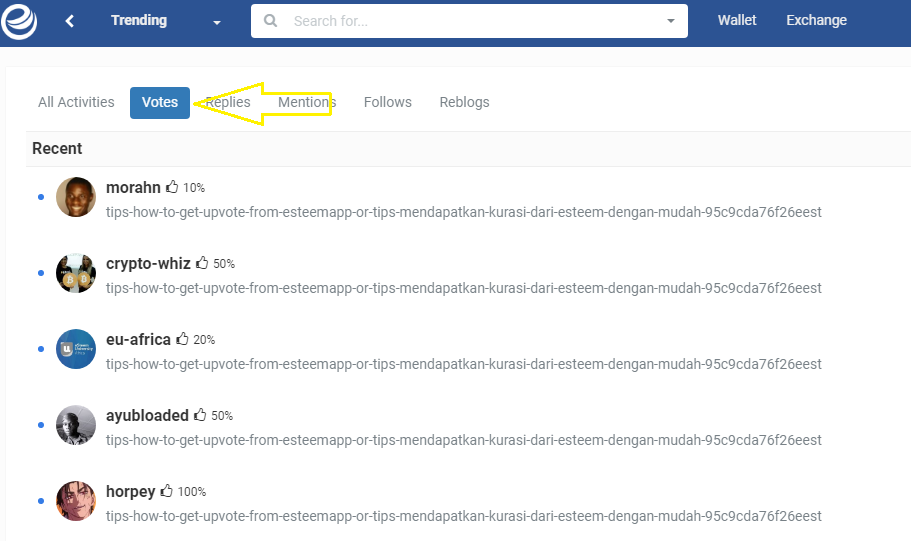911x541 pixels.
Task: Click the 50% vote weight by ayubloaded
Action: [x=222, y=416]
